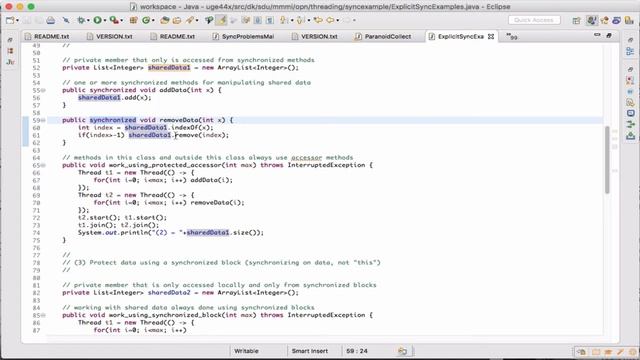Viewport: 640px width, 360px height.
Task: Open the Debug configurations dropdown arrow
Action: [88, 20]
